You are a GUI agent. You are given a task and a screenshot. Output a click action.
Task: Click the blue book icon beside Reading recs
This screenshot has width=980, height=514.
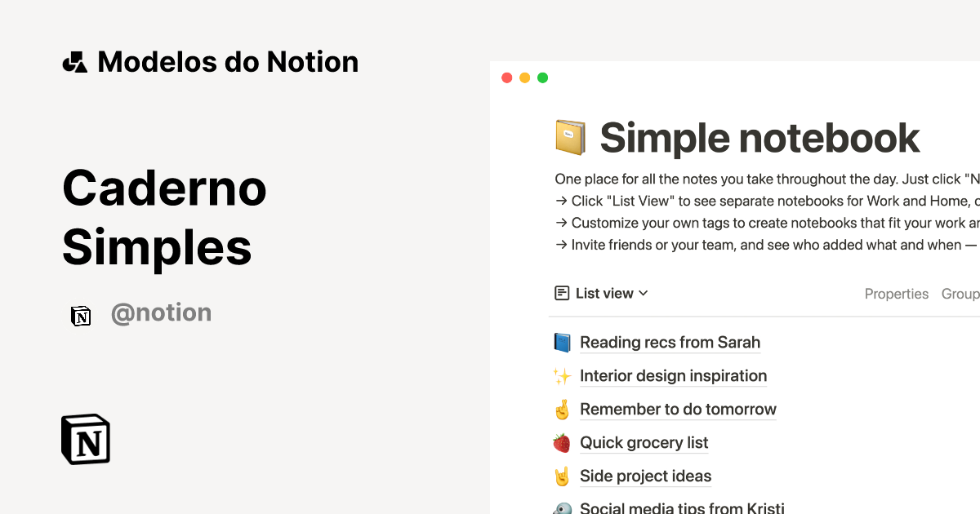(x=562, y=342)
